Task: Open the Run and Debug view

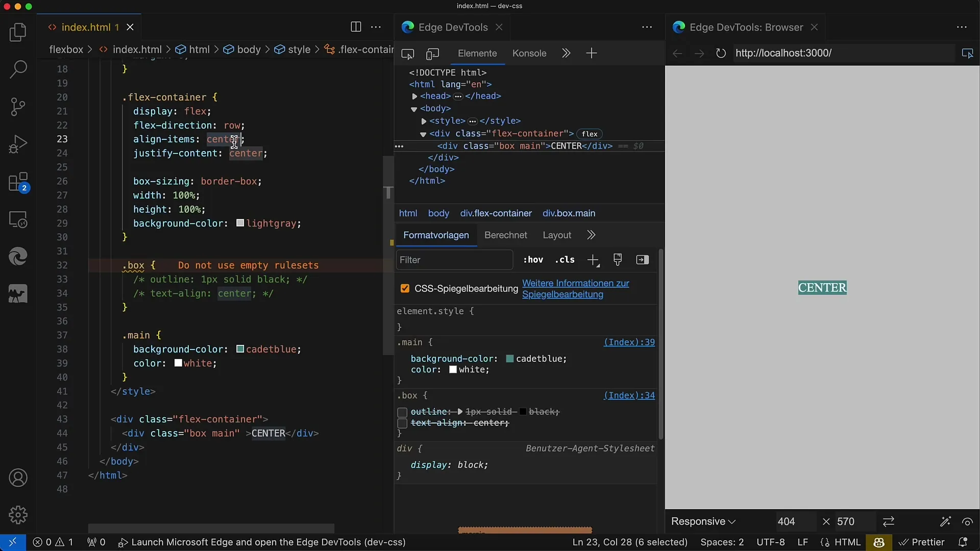Action: pos(18,144)
